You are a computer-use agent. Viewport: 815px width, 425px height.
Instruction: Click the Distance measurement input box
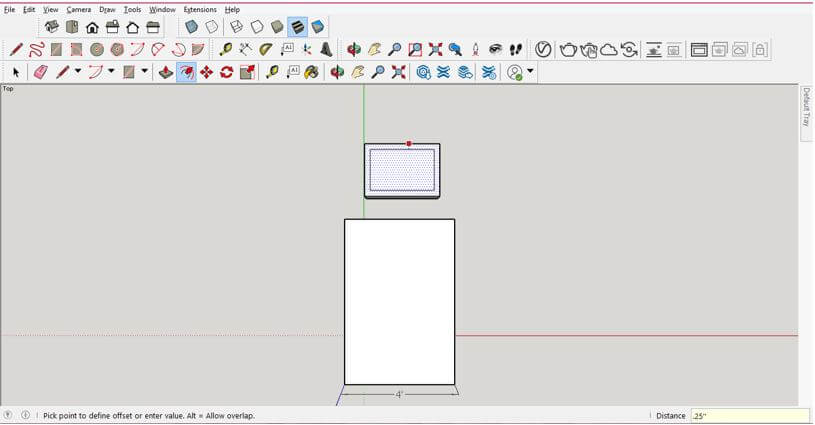point(750,416)
